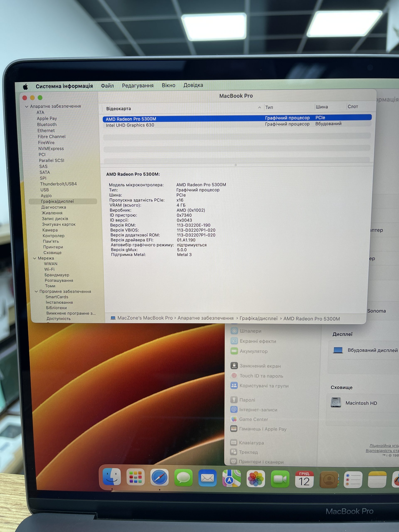399x532 pixels.
Task: Launch Safari from the Dock
Action: click(159, 477)
